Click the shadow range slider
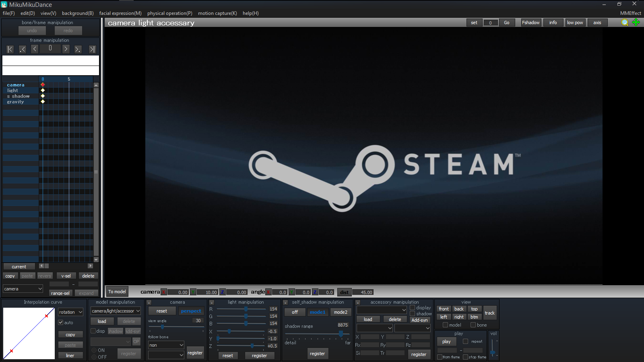The height and width of the screenshot is (362, 644). pos(317,334)
